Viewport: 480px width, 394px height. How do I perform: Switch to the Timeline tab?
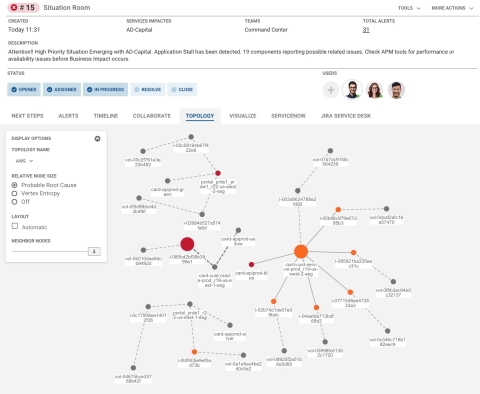coord(106,116)
